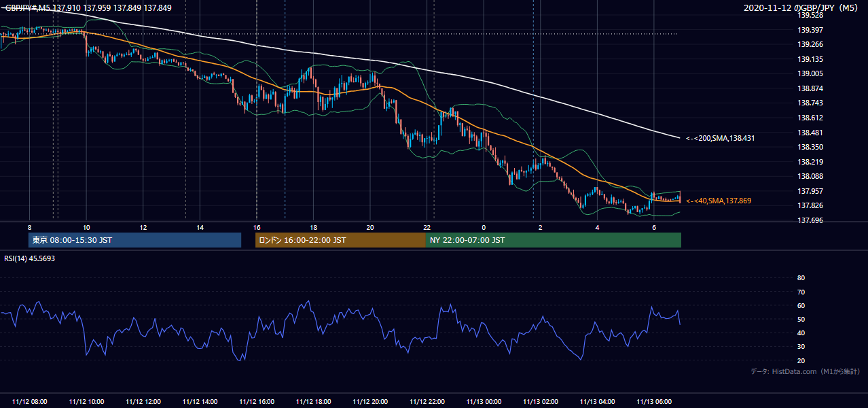The image size is (868, 408).
Task: Click price axis label 137.826
Action: 810,206
